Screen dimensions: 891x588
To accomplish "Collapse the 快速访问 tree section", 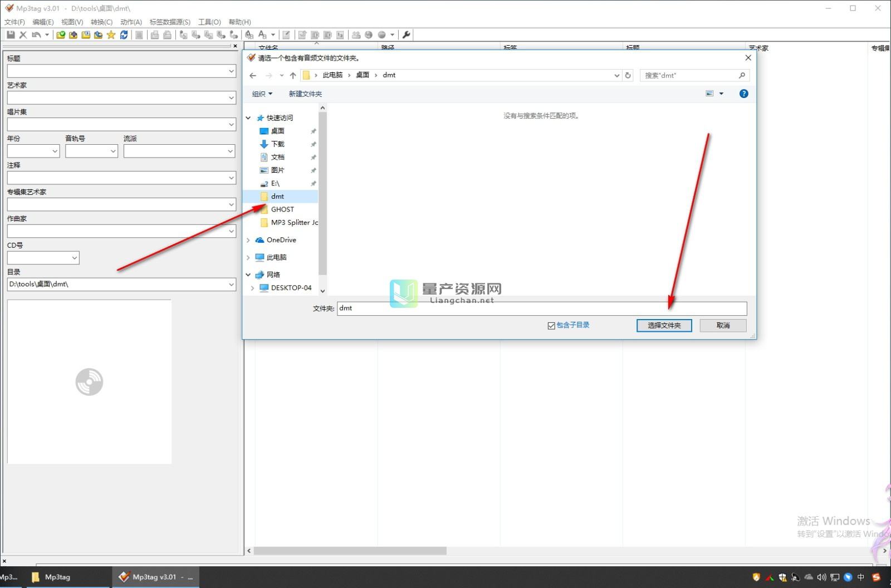I will point(248,118).
